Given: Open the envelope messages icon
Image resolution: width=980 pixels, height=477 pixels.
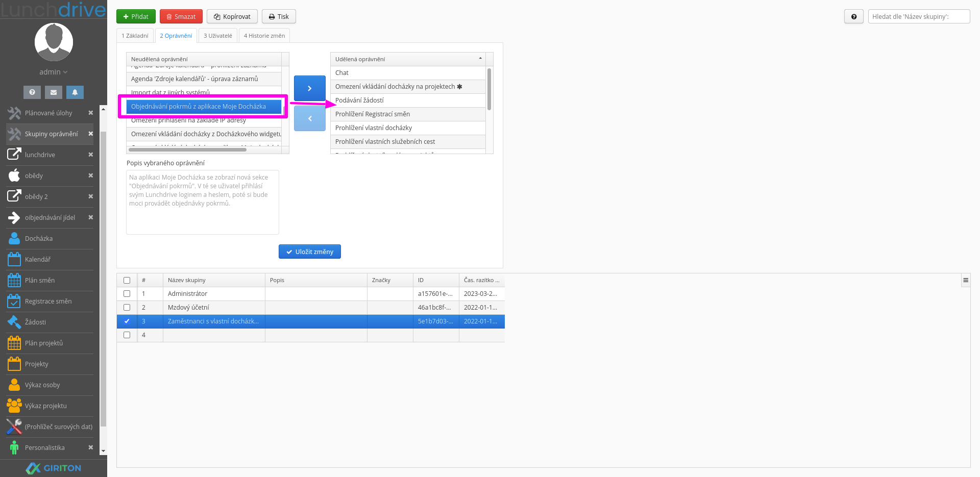Looking at the screenshot, I should pyautogui.click(x=54, y=92).
